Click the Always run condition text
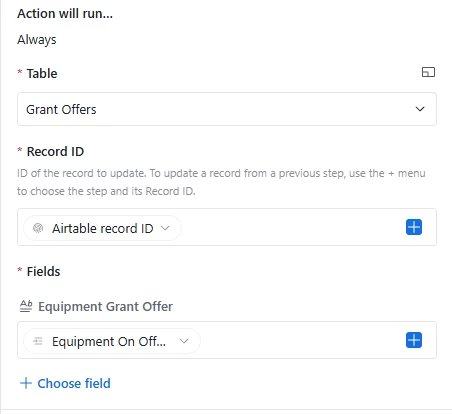 37,40
